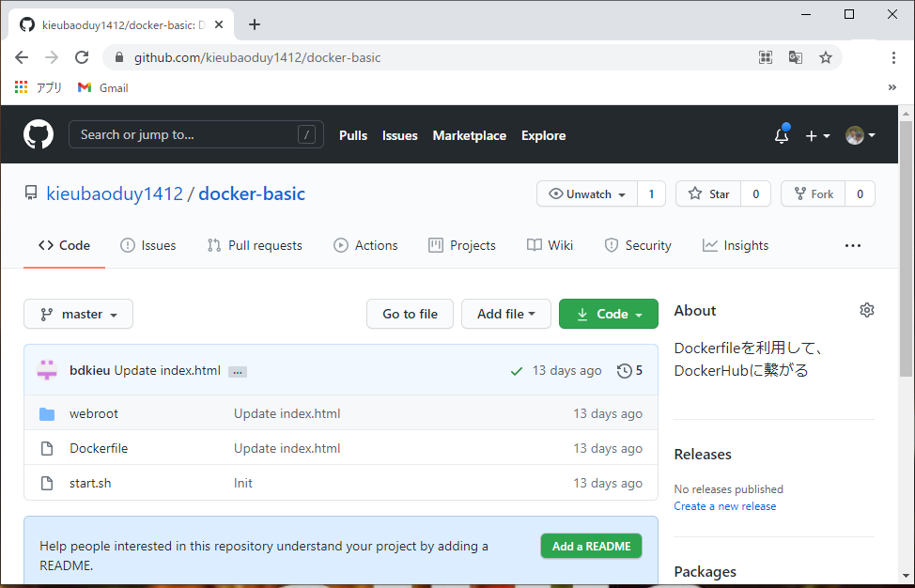Click the Google Translate icon
The height and width of the screenshot is (588, 915).
796,57
